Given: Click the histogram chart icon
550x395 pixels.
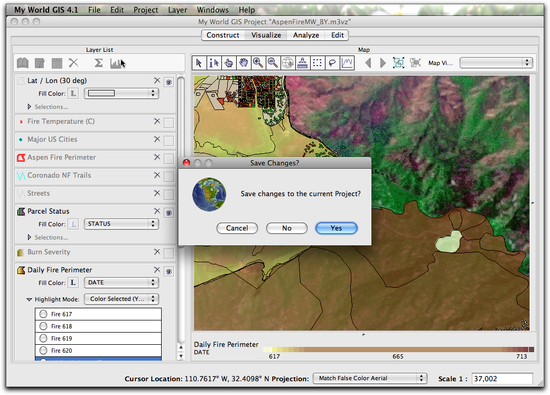Looking at the screenshot, I should tap(116, 63).
